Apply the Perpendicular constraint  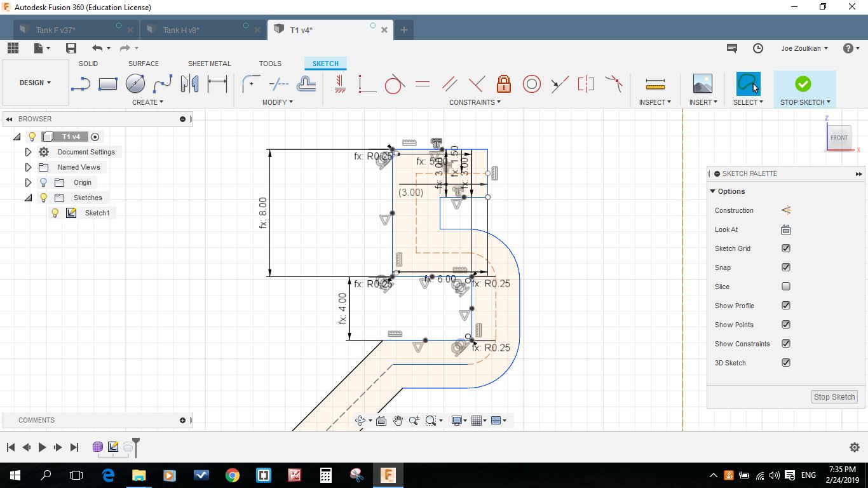point(477,84)
